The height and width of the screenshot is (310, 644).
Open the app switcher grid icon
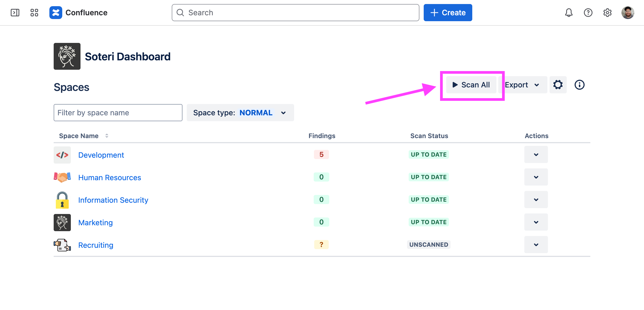(34, 13)
